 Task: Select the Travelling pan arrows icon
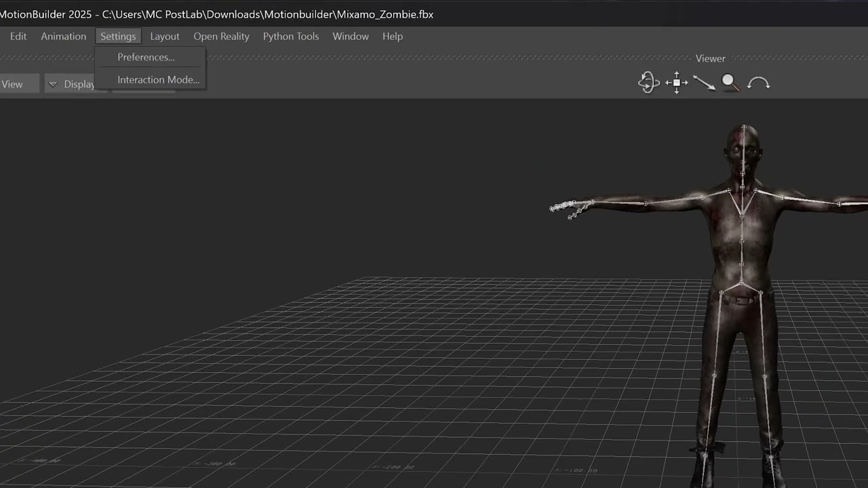pos(677,83)
